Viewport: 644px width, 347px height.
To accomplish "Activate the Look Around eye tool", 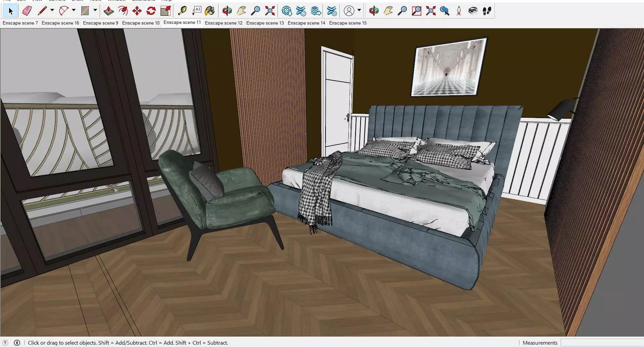I will pos(473,11).
